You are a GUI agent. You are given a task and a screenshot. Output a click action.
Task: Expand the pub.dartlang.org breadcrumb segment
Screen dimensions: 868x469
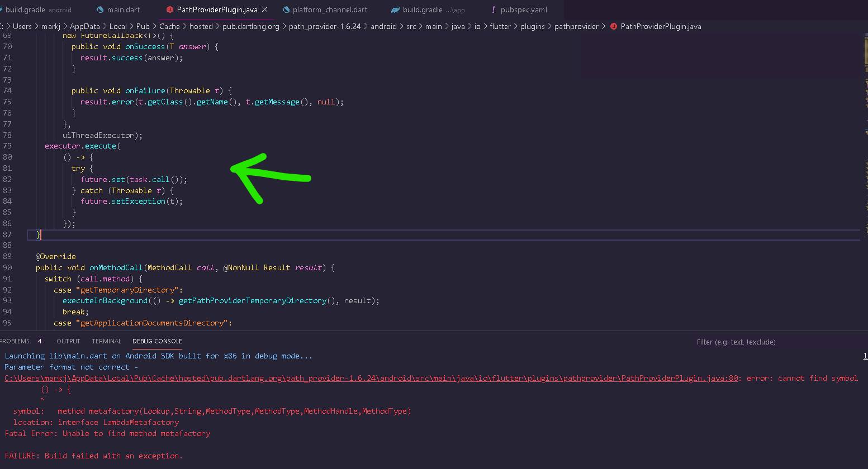click(x=250, y=27)
